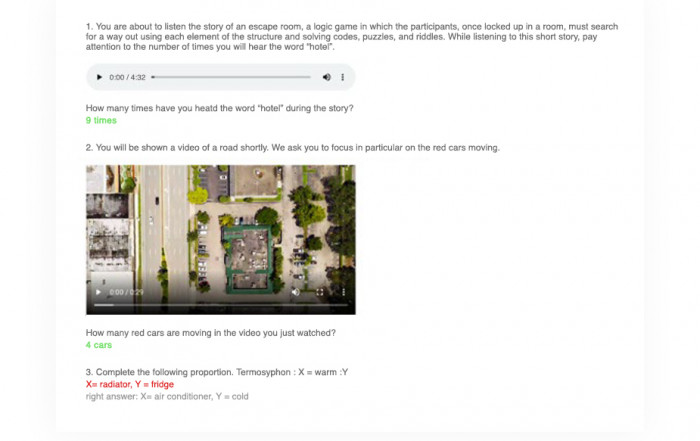
Task: Click the 'Complete the following proportion' question
Action: [217, 372]
